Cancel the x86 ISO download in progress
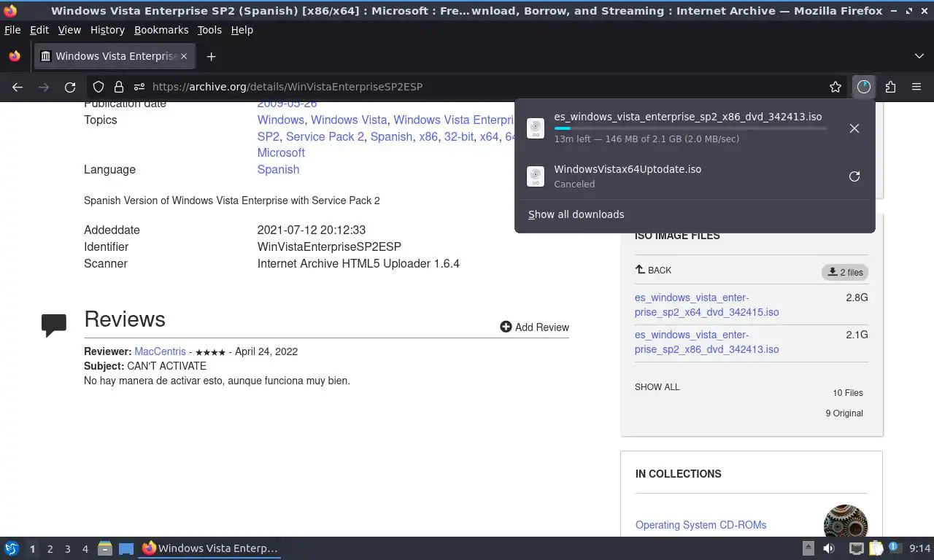 coord(854,128)
